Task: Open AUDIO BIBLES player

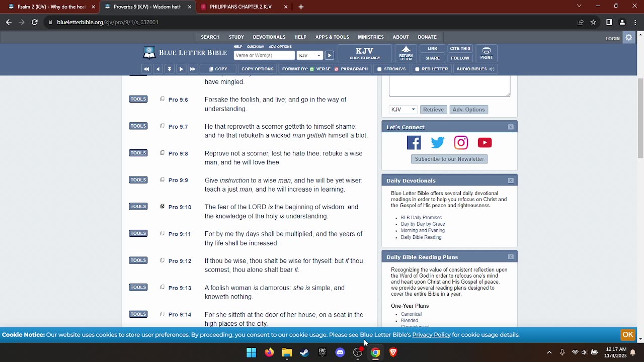Action: [x=475, y=69]
